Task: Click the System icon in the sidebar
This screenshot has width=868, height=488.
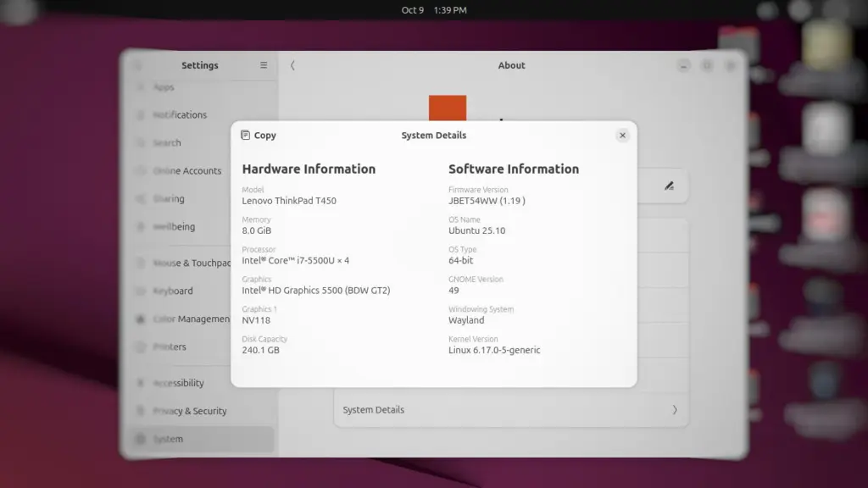Action: pyautogui.click(x=141, y=439)
